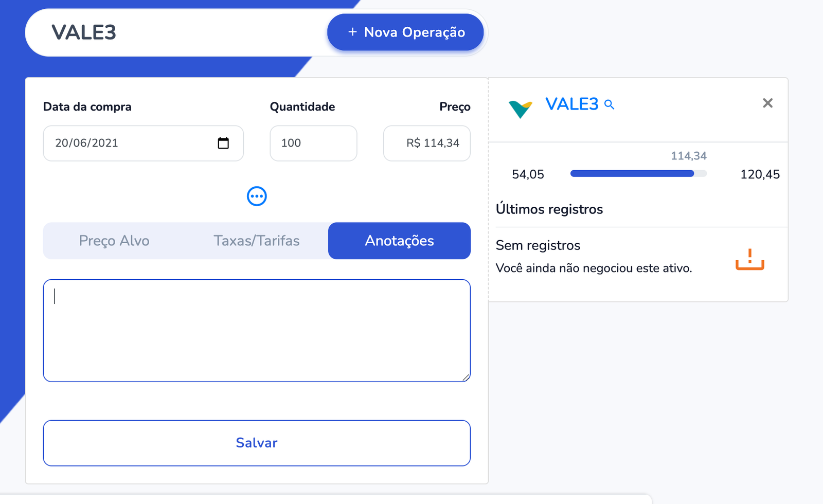The height and width of the screenshot is (504, 823).
Task: Click the magnifier icon beside VALE3
Action: [x=609, y=104]
